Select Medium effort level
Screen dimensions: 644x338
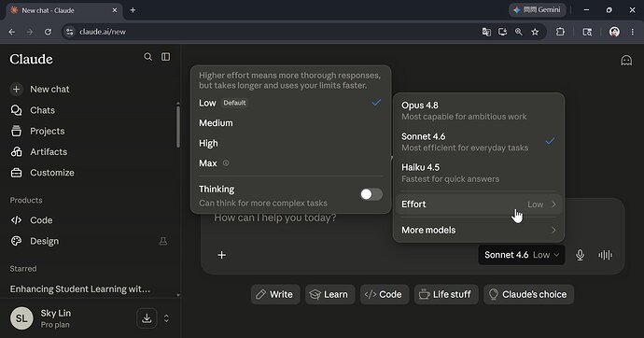coord(290,123)
